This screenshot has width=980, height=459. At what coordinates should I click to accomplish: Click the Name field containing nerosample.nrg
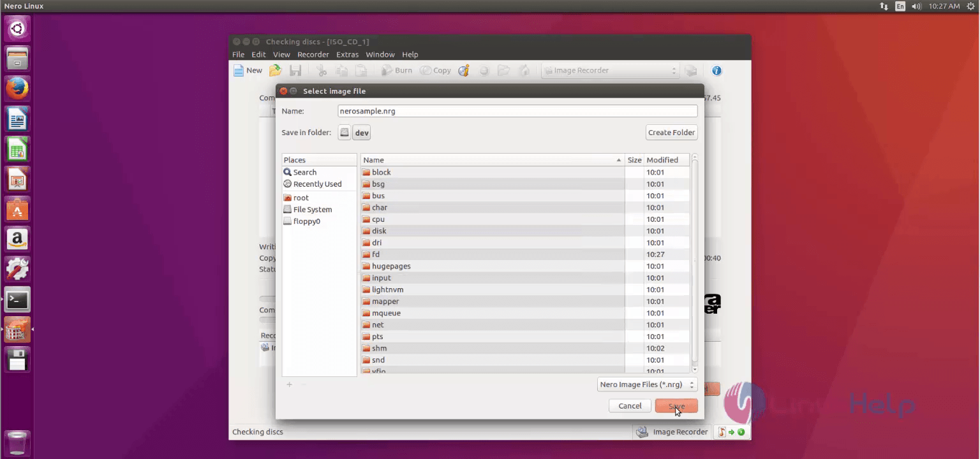[517, 111]
